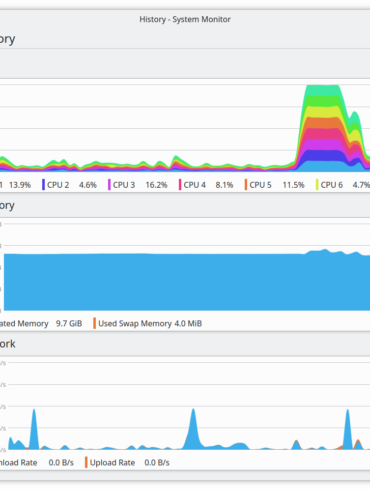Viewport: 370px width, 490px height.
Task: Click the CPU 5 orange legend swatch
Action: (246, 185)
